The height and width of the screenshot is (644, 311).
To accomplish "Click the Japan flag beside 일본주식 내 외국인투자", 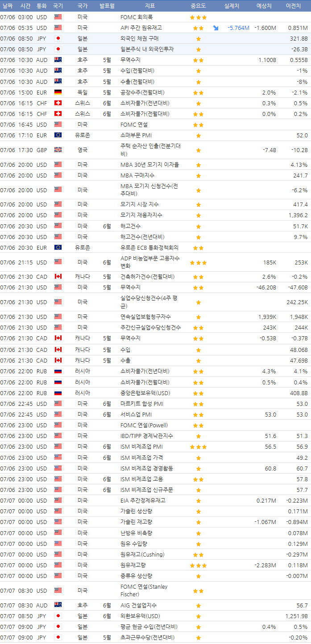I will (x=58, y=49).
